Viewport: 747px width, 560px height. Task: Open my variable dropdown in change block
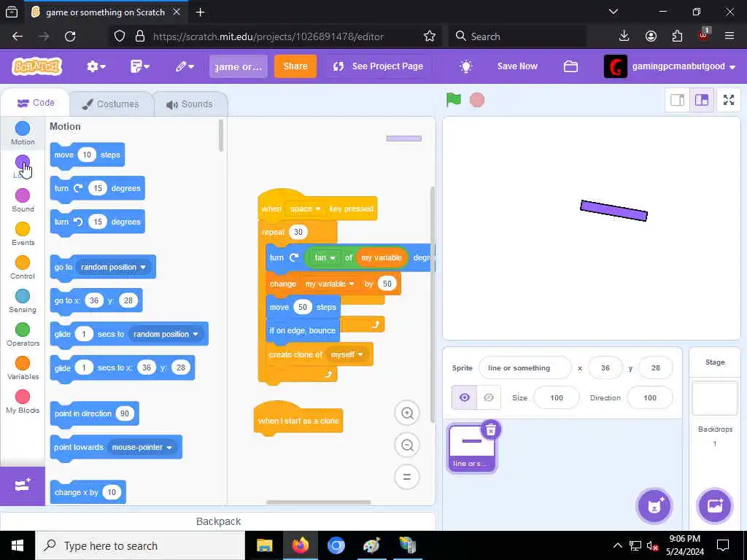point(330,284)
